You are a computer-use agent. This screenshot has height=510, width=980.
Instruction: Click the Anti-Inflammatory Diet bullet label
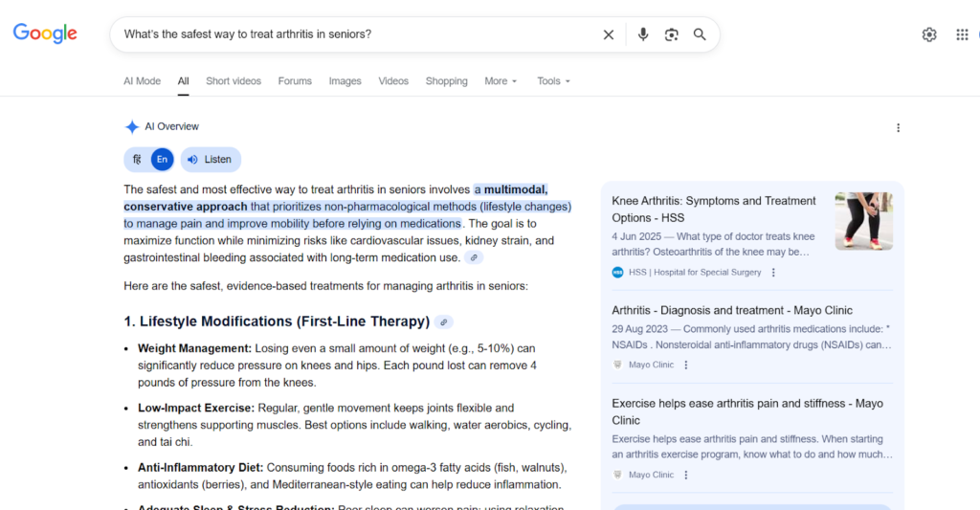(x=201, y=468)
